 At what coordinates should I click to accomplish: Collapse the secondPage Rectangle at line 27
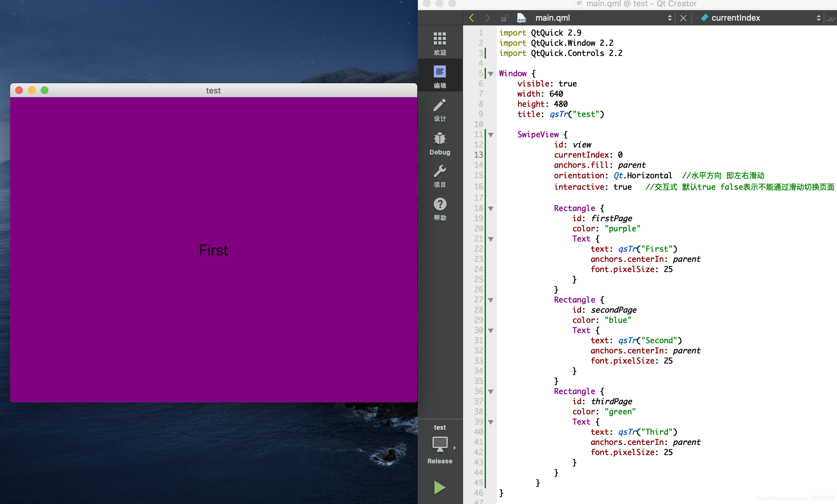(490, 300)
